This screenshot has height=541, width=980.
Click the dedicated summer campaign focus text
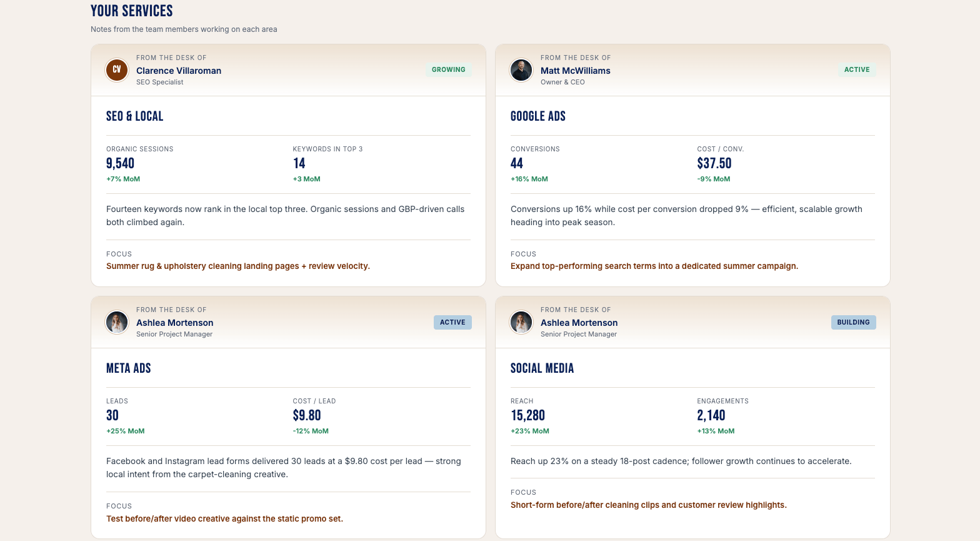pos(654,266)
